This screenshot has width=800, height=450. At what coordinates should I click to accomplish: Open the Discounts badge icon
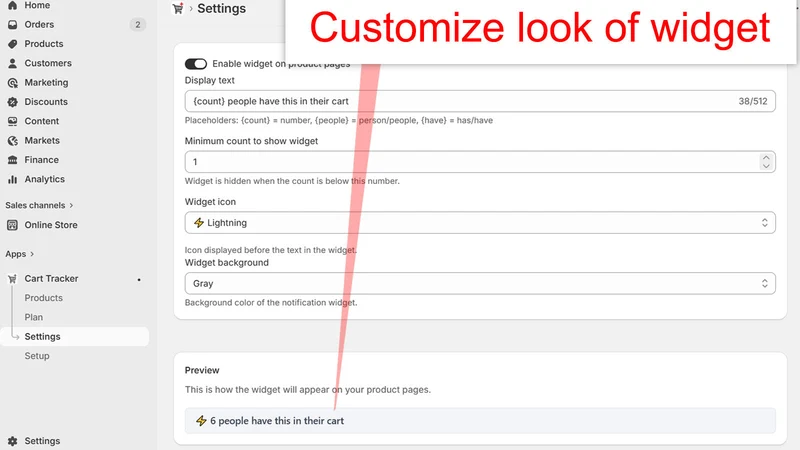click(13, 102)
